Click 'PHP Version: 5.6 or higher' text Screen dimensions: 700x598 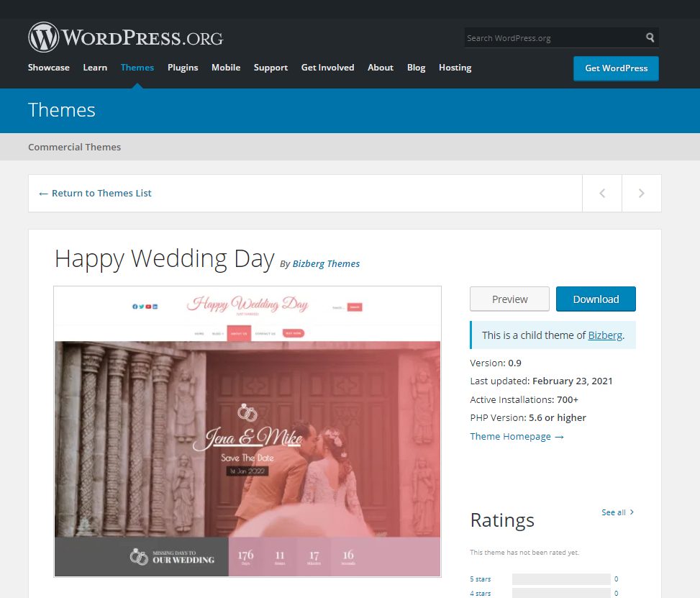[528, 417]
